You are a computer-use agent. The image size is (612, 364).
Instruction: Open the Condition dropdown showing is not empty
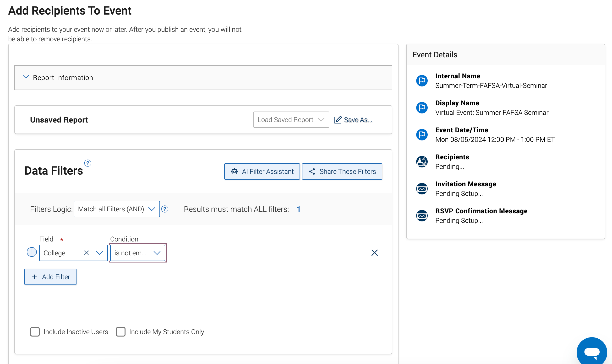click(137, 253)
